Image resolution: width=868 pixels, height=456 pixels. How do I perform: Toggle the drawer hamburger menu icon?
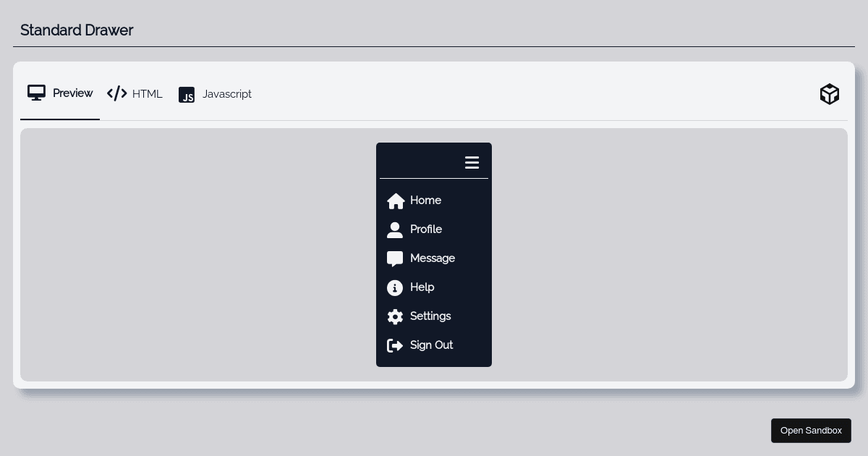(x=472, y=163)
